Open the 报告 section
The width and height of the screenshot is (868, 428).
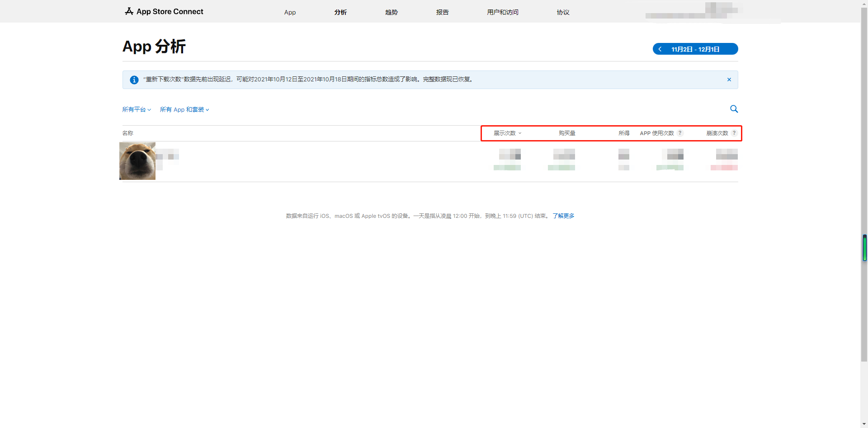click(442, 12)
